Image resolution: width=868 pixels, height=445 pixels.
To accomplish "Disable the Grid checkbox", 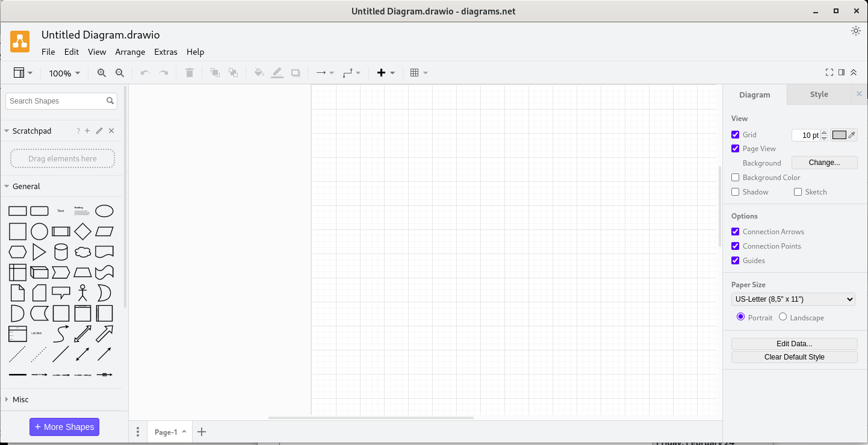I will pyautogui.click(x=735, y=135).
